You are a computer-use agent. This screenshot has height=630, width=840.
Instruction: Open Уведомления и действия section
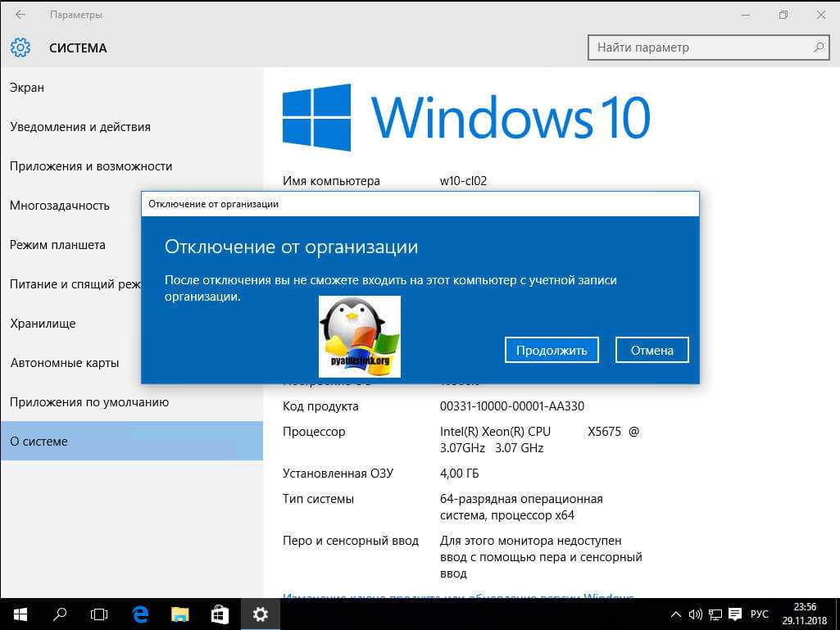click(80, 127)
